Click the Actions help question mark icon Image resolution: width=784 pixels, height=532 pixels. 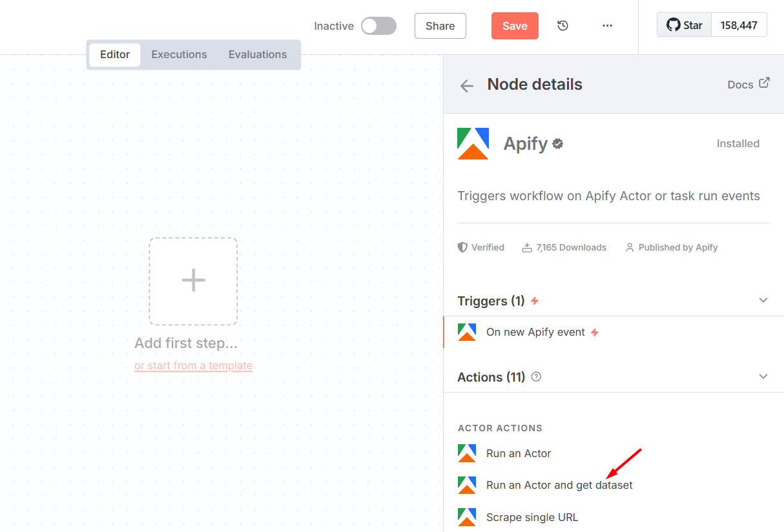(536, 377)
